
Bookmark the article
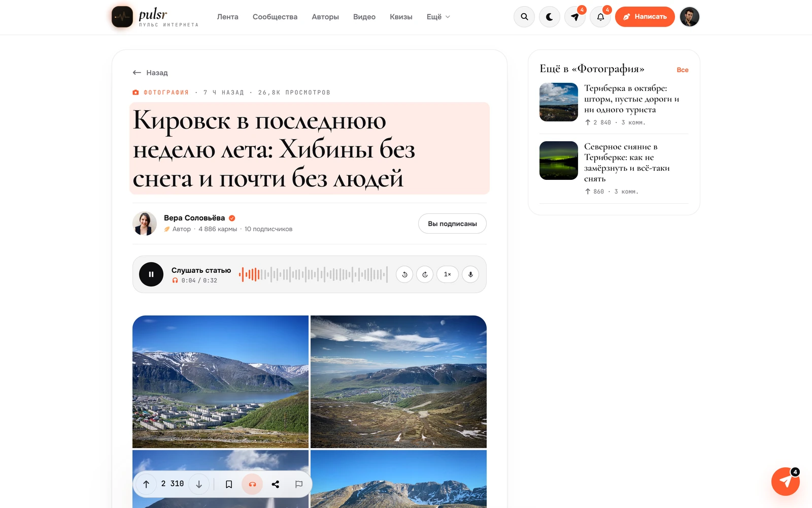(229, 484)
